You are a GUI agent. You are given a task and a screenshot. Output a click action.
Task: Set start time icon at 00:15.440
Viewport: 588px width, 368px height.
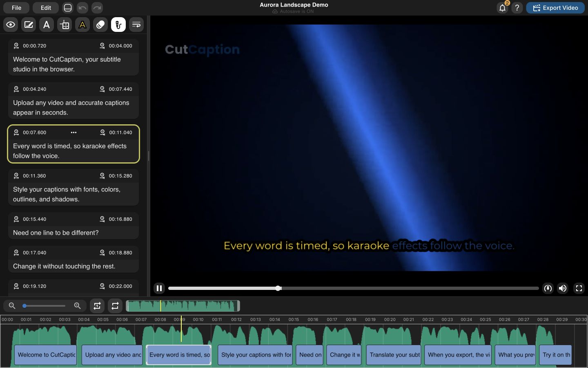point(16,219)
